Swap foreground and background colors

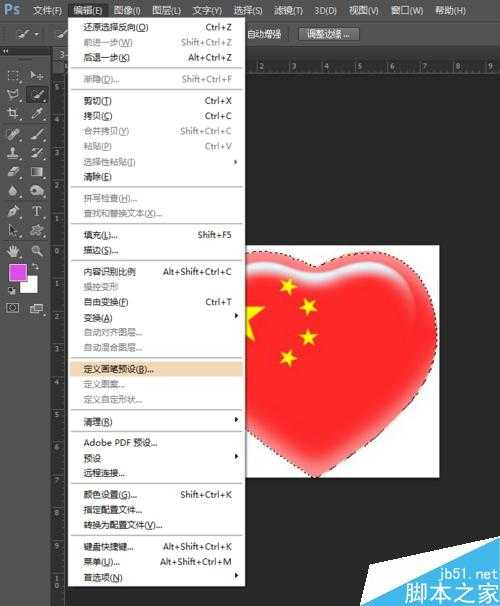(x=35, y=267)
